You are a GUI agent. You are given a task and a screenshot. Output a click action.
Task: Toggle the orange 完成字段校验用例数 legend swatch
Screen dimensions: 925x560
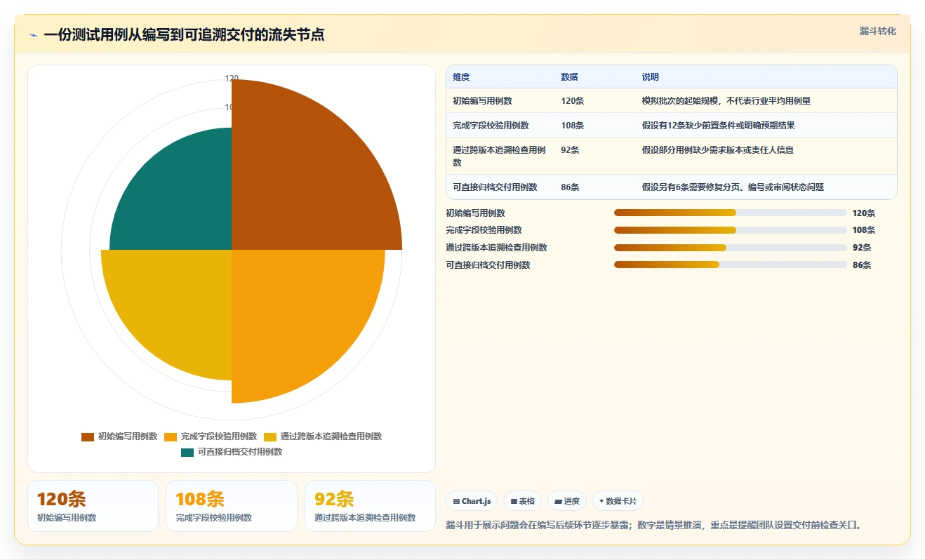point(171,436)
